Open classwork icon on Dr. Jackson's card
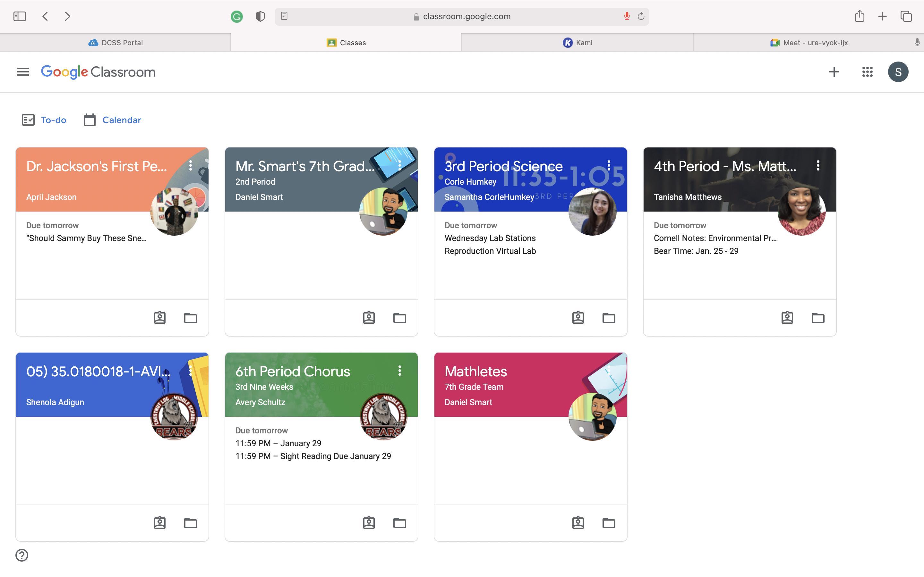 coord(159,317)
